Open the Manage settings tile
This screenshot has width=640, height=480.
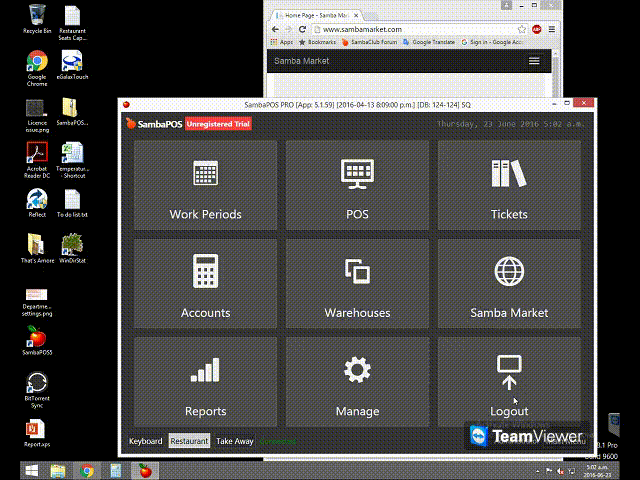357,382
